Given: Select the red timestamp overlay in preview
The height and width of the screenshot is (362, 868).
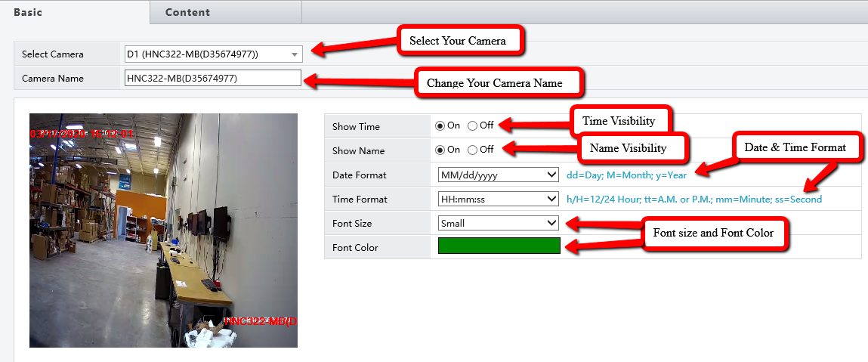Looking at the screenshot, I should point(82,134).
